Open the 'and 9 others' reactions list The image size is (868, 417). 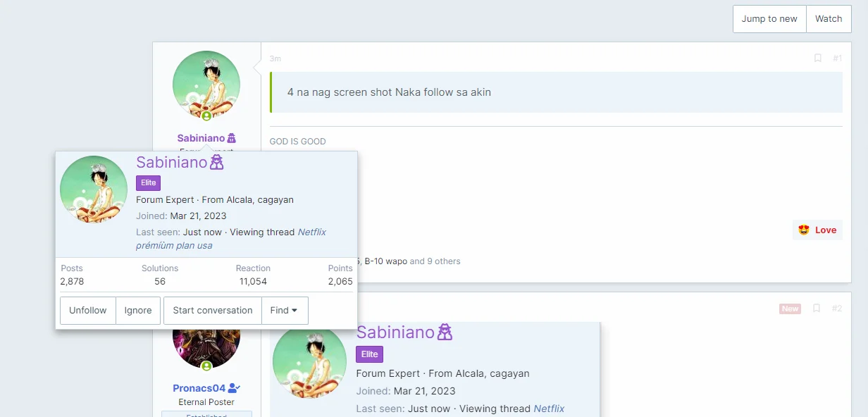pyautogui.click(x=435, y=261)
